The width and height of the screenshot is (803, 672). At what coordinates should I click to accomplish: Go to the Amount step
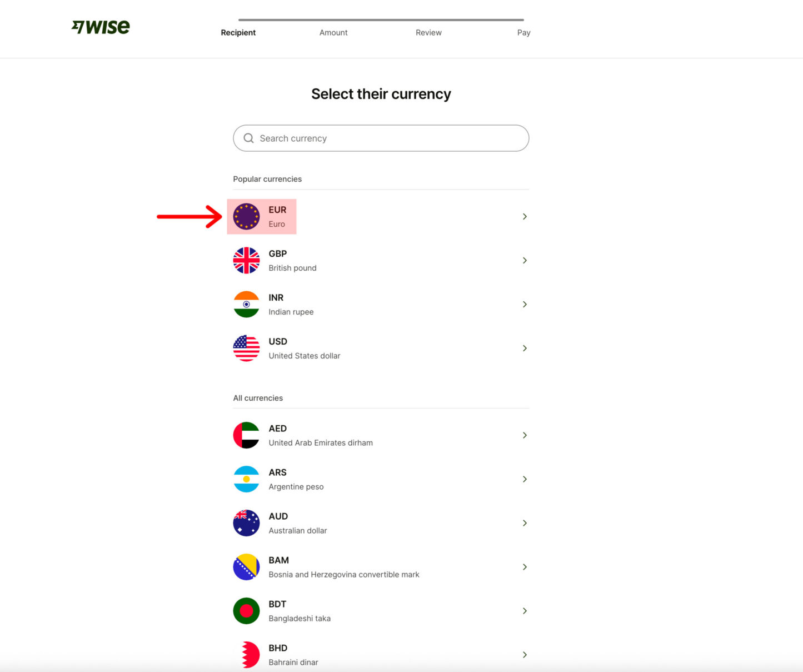point(333,33)
